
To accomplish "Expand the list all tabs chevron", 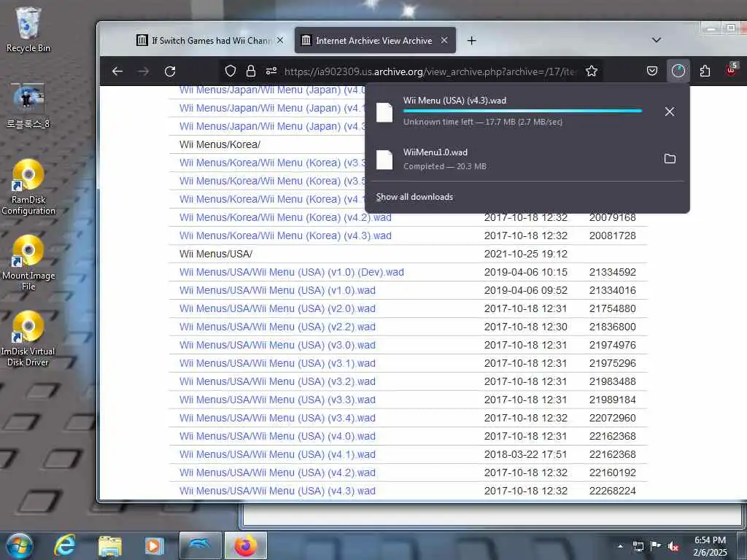I will 657,40.
